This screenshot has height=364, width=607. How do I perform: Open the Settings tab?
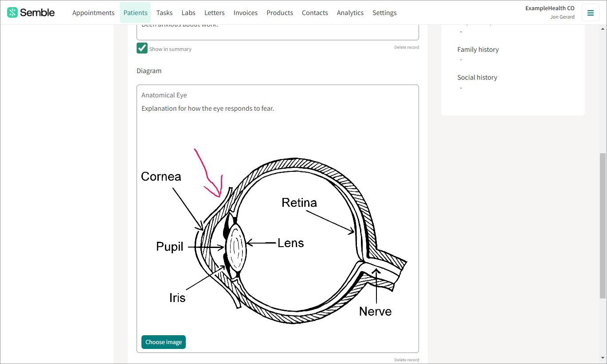click(384, 13)
